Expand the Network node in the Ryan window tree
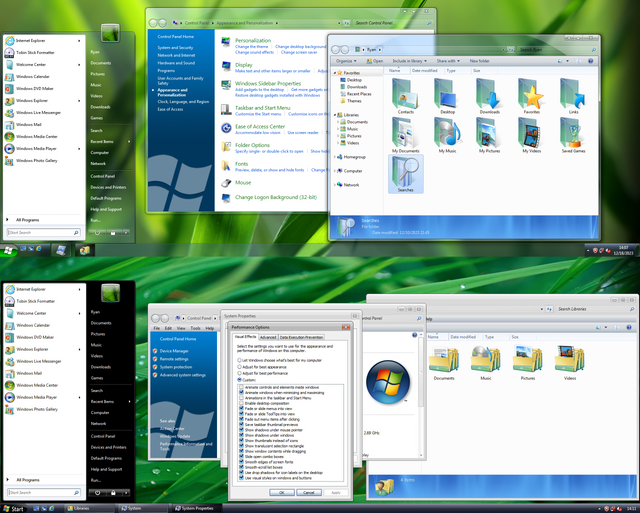This screenshot has width=640, height=513. point(335,185)
